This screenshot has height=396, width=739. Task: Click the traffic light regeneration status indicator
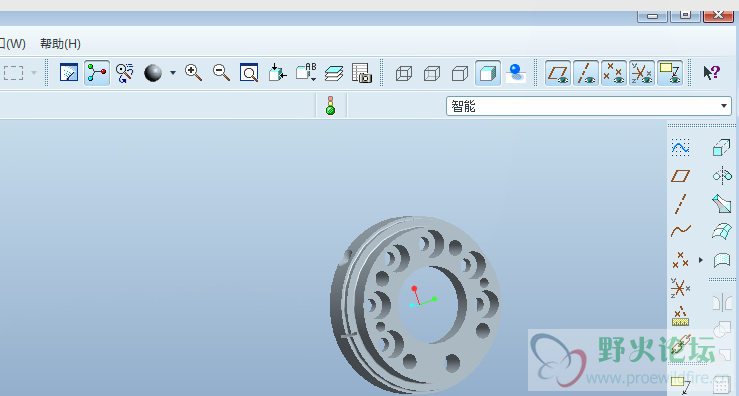click(330, 106)
